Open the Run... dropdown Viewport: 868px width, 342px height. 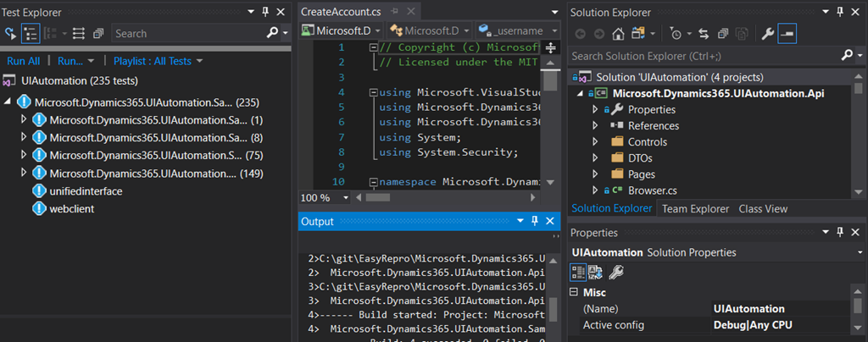(75, 61)
